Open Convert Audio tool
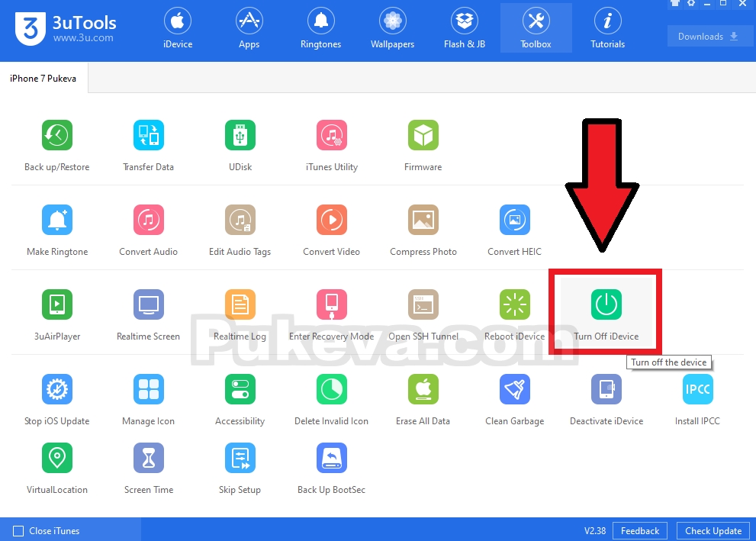 pos(149,220)
